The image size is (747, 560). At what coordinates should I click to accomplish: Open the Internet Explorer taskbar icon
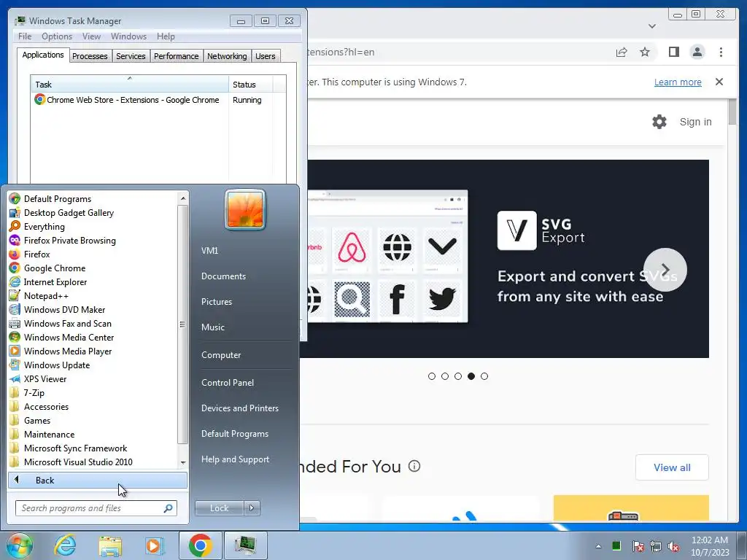[x=65, y=545]
